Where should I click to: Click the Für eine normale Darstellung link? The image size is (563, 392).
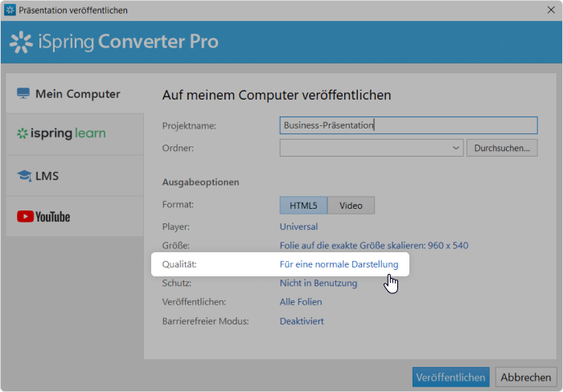click(x=339, y=264)
